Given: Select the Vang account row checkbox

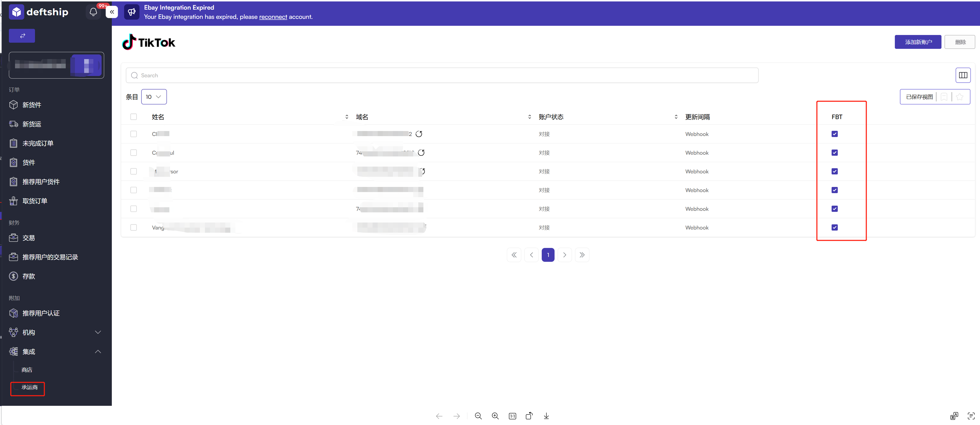Looking at the screenshot, I should 134,228.
